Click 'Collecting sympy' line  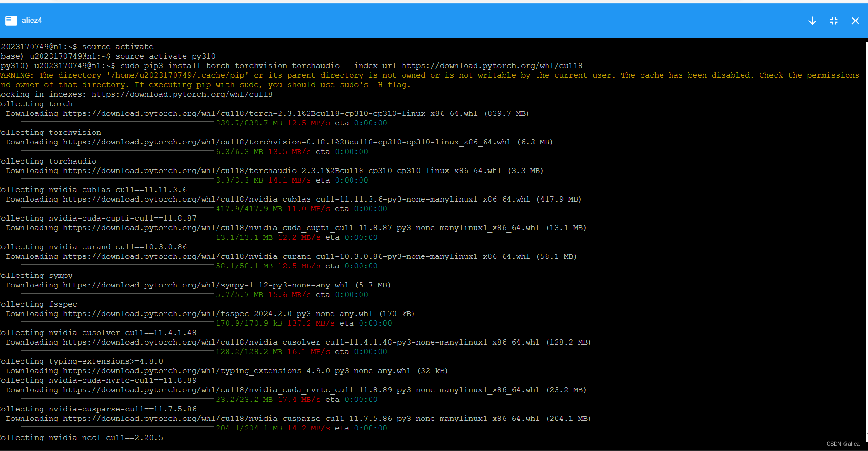(x=36, y=276)
